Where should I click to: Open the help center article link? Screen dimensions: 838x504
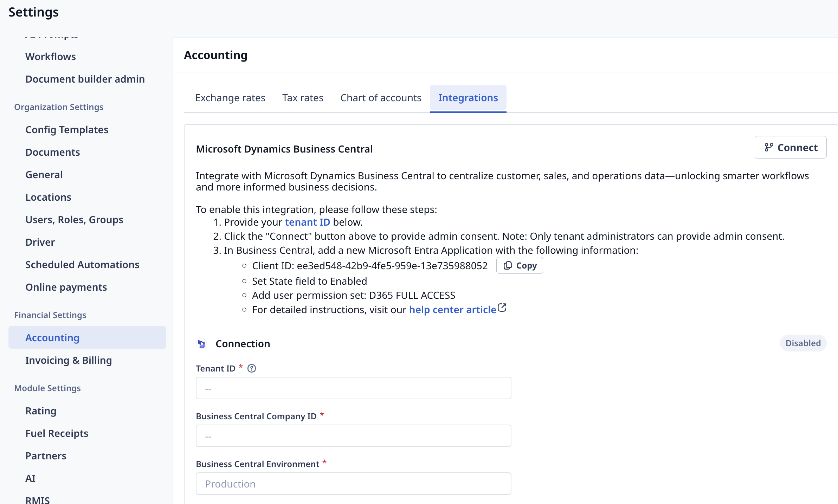point(452,310)
